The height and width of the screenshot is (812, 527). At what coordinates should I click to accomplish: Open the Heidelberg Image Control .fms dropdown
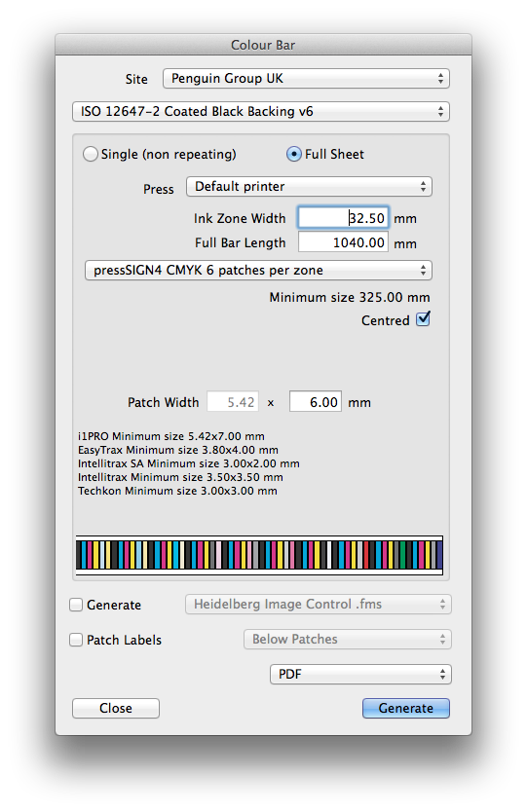coord(319,605)
